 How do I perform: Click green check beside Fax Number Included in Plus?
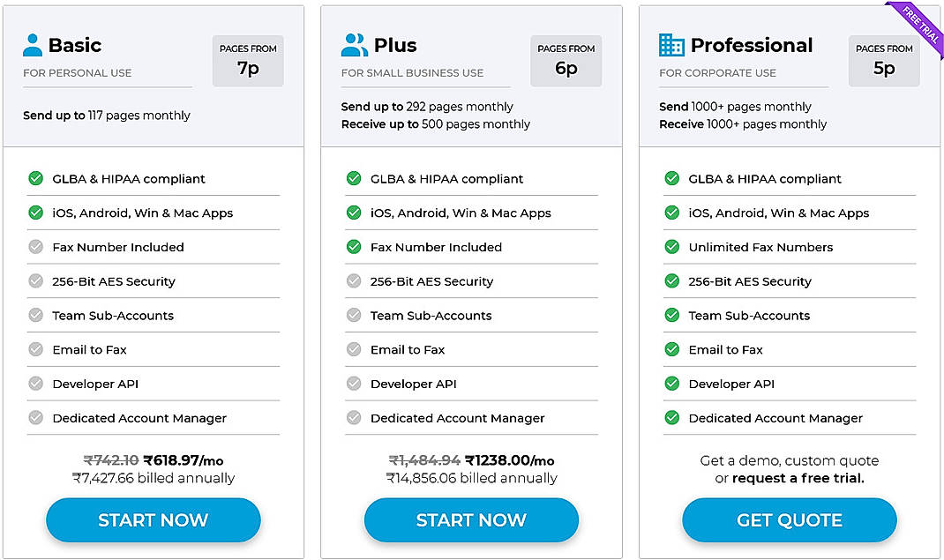(354, 247)
